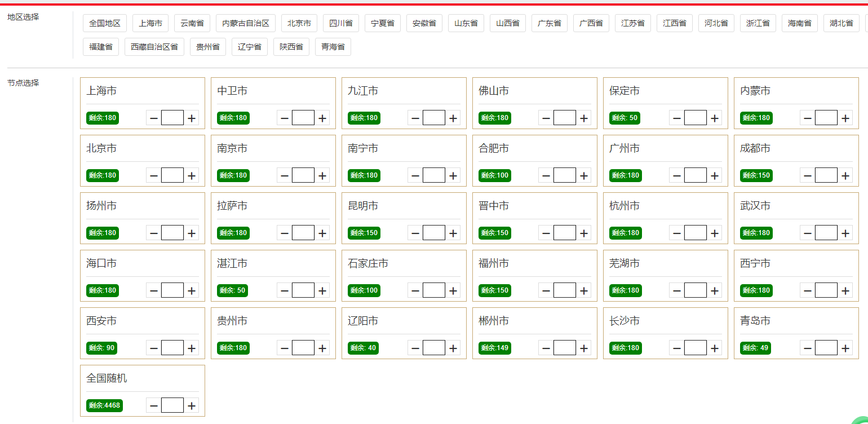Click minus on 合肥市 card
This screenshot has height=424, width=868.
(x=546, y=175)
